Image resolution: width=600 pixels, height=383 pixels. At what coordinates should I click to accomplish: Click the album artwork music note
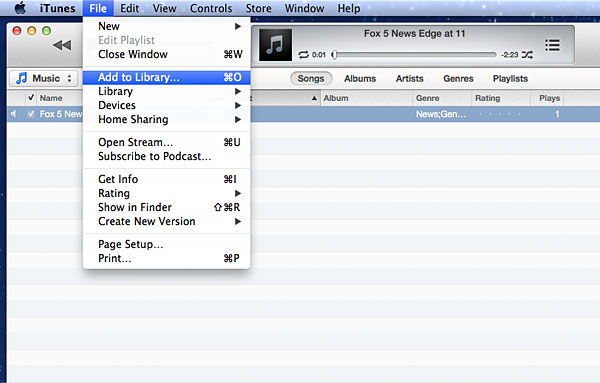[275, 45]
